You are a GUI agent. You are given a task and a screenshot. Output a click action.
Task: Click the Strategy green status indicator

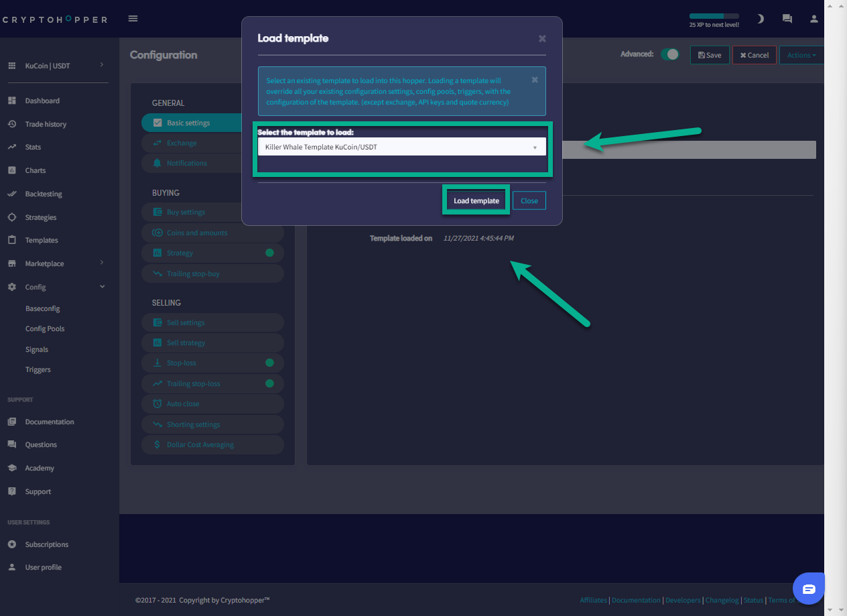(269, 253)
